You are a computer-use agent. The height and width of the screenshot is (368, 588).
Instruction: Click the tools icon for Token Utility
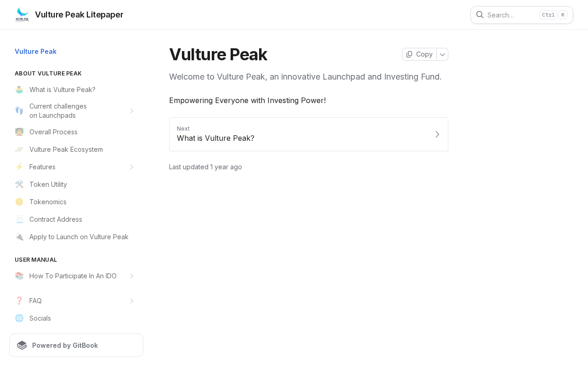click(x=19, y=184)
